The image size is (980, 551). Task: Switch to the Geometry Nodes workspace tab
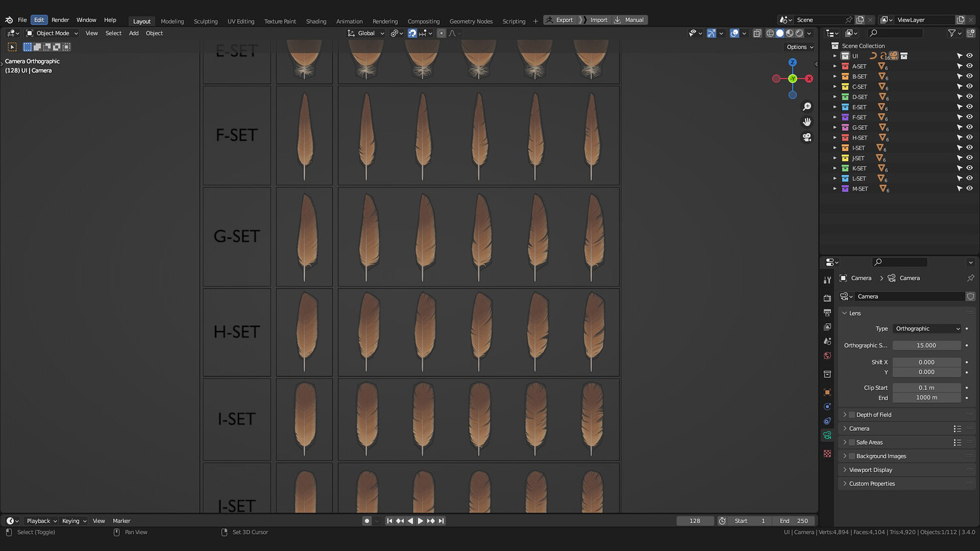point(471,21)
